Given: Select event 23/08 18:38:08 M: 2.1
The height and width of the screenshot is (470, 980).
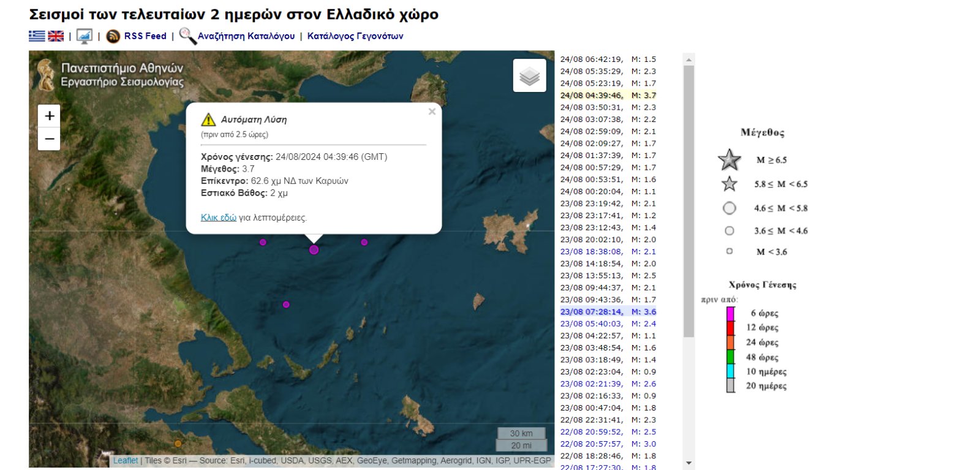Looking at the screenshot, I should 608,251.
